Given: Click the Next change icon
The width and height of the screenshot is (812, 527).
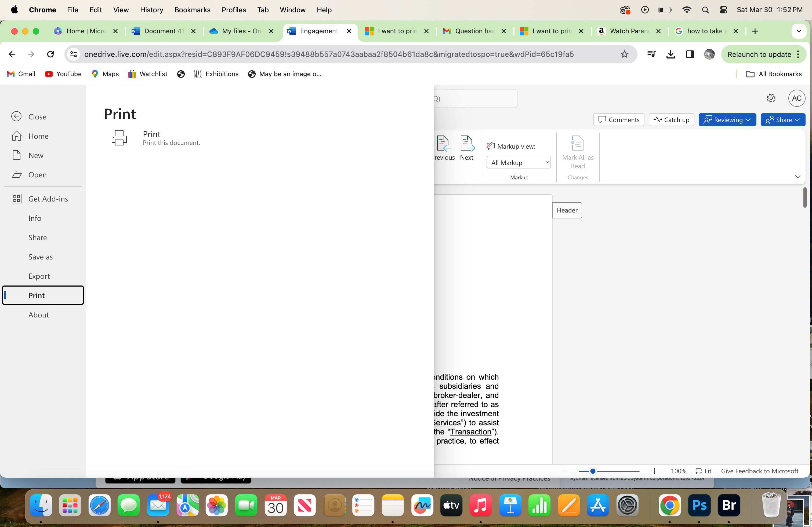Looking at the screenshot, I should tap(467, 144).
